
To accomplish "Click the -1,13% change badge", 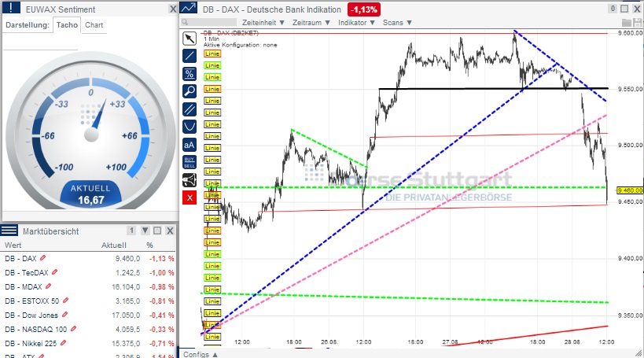I will pyautogui.click(x=364, y=9).
